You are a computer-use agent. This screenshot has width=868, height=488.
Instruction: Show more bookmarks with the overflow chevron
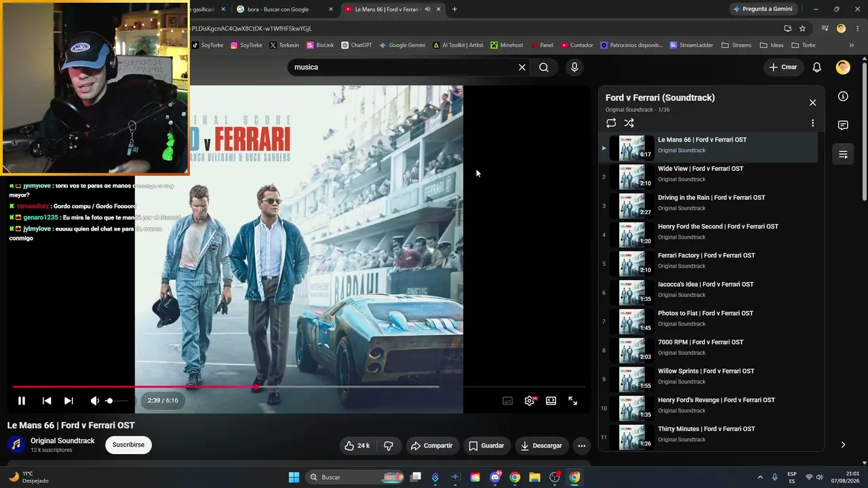tap(852, 45)
